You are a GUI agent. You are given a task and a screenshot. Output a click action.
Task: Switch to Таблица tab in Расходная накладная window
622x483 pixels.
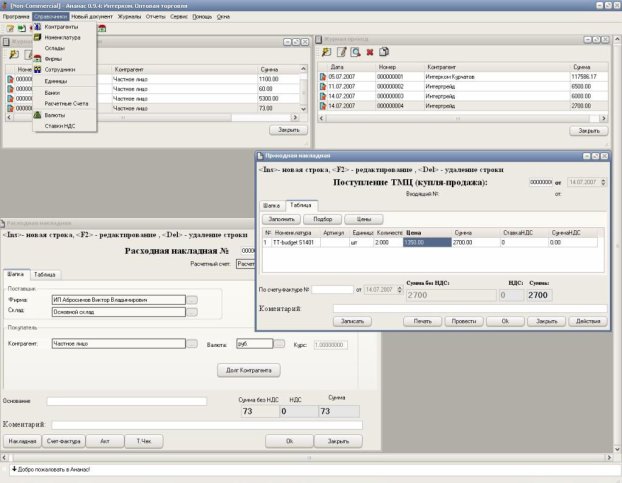click(44, 274)
